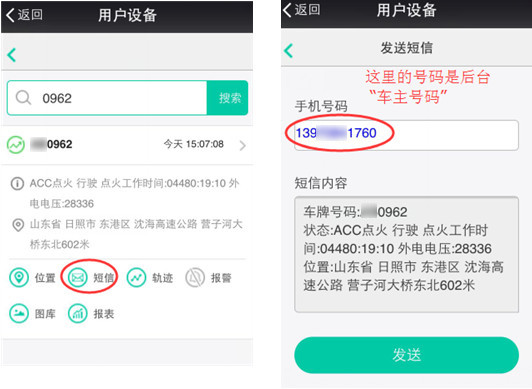Click the map pin icon beside 山东省 address
This screenshot has width=532, height=389.
(x=18, y=225)
